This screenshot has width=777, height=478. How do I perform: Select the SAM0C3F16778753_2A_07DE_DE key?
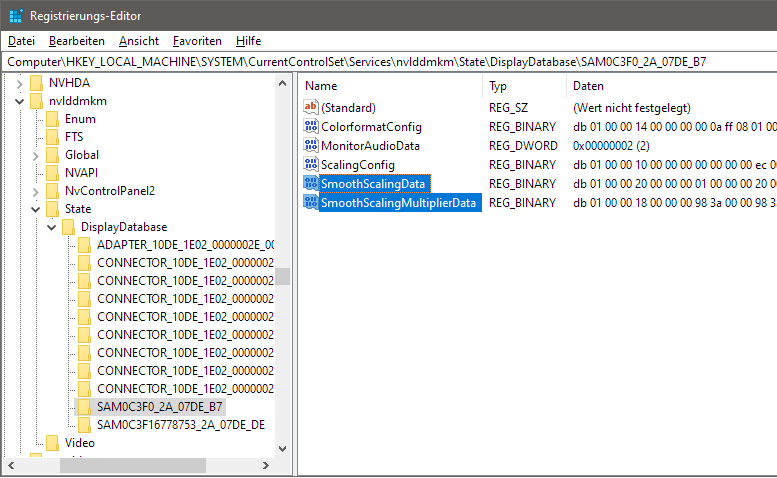click(x=180, y=425)
